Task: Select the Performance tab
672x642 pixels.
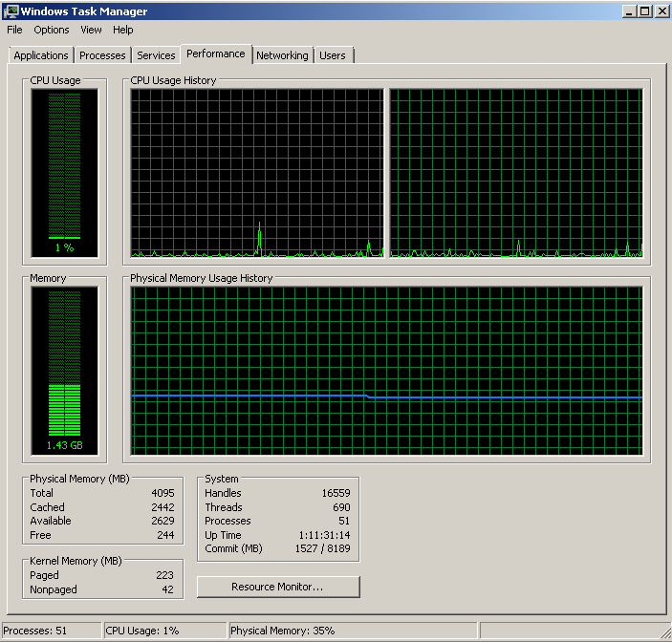Action: (216, 53)
